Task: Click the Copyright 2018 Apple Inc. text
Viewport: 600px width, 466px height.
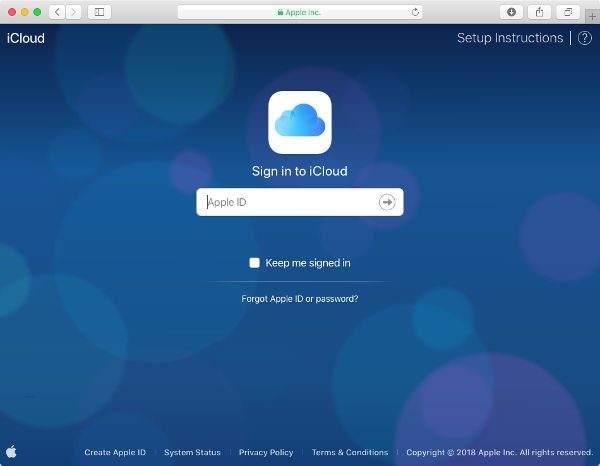Action: coord(499,452)
